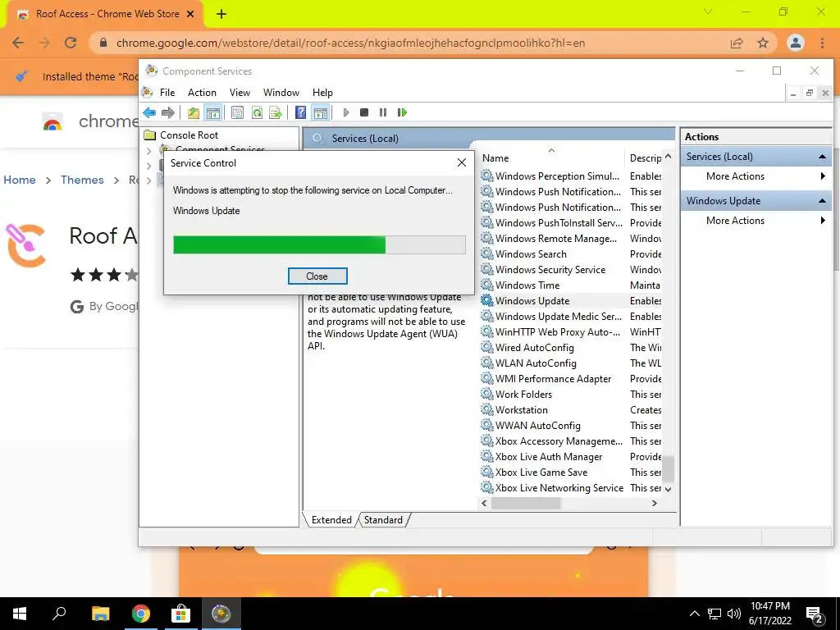This screenshot has height=630, width=840.
Task: Click horizontal scrollbar right arrow in services list
Action: click(x=654, y=504)
